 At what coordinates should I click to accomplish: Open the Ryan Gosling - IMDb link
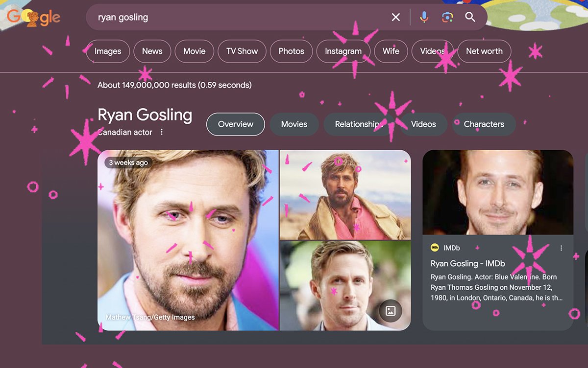click(467, 264)
